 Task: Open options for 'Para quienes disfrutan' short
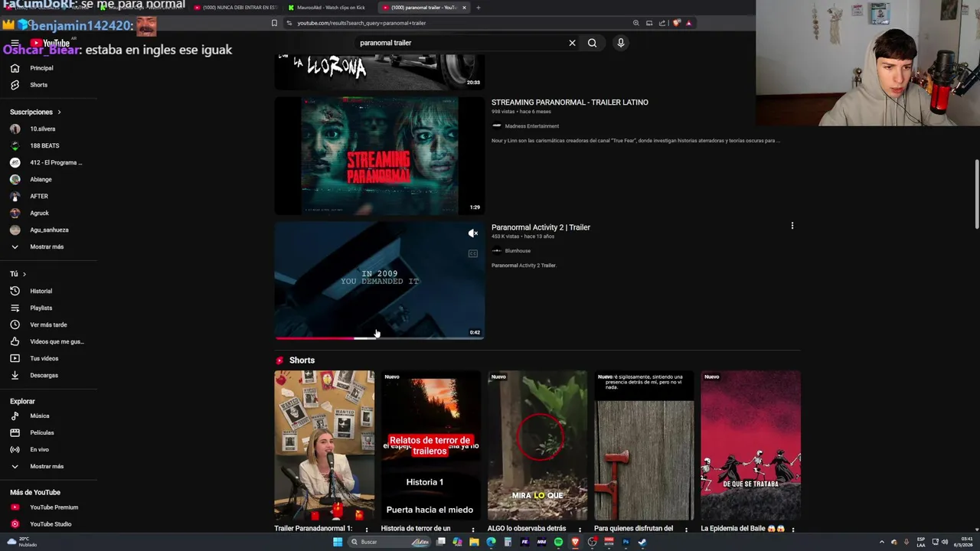coord(686,530)
